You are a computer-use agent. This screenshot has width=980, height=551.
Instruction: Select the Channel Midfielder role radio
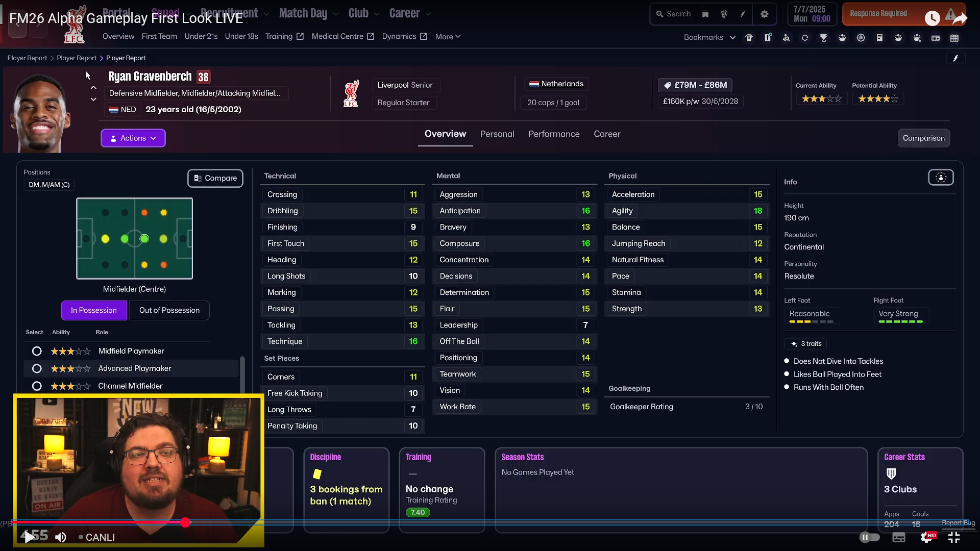(37, 386)
